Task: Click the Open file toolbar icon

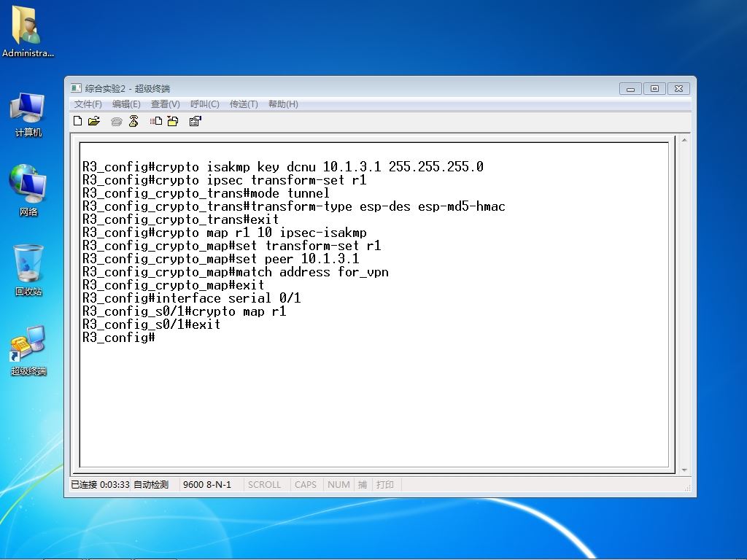Action: 94,121
